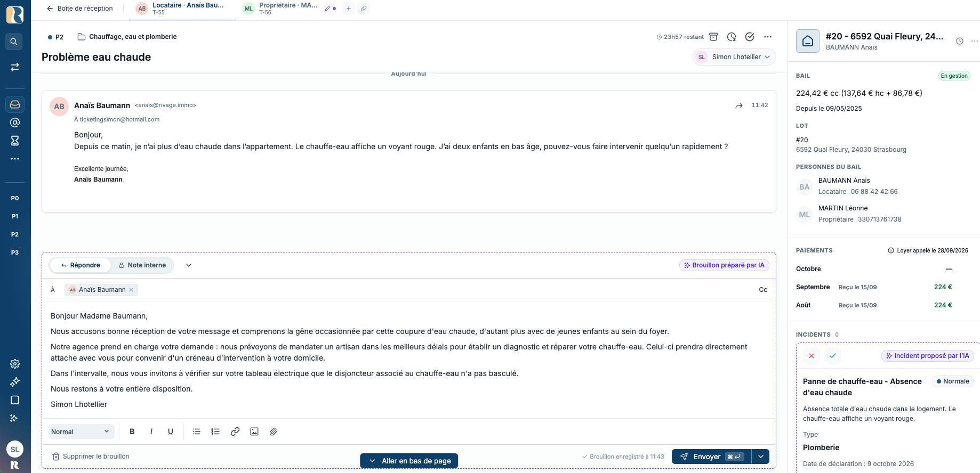Open the hourglass pending sidebar icon
Viewport: 980px width, 473px height.
[14, 141]
